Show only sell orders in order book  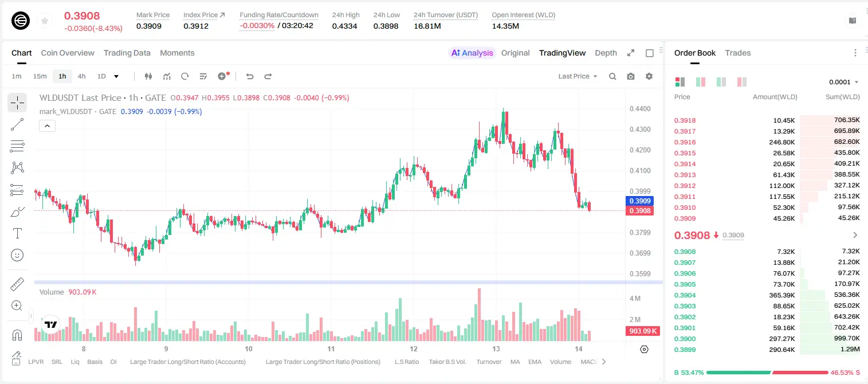pyautogui.click(x=742, y=82)
